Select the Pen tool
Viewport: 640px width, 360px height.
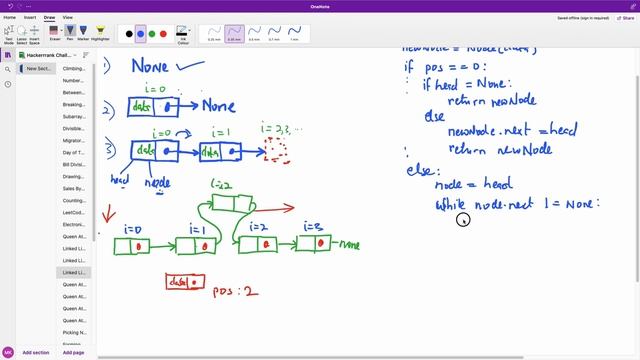[x=70, y=33]
